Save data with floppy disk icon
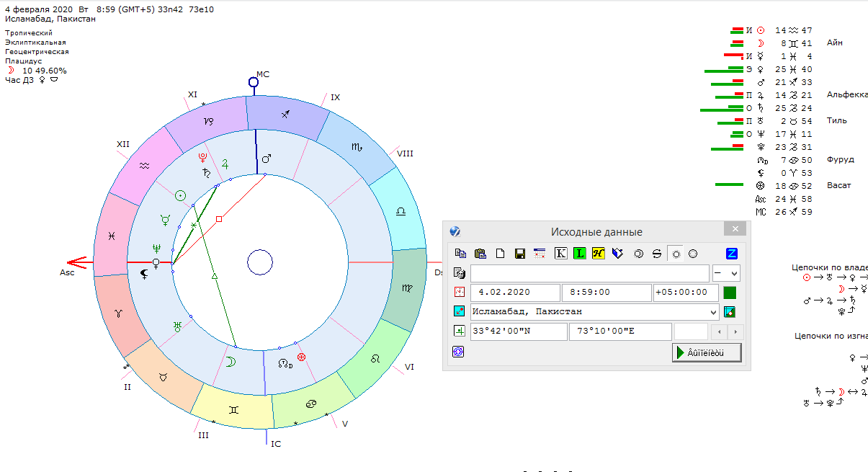Image resolution: width=868 pixels, height=472 pixels. 519,254
